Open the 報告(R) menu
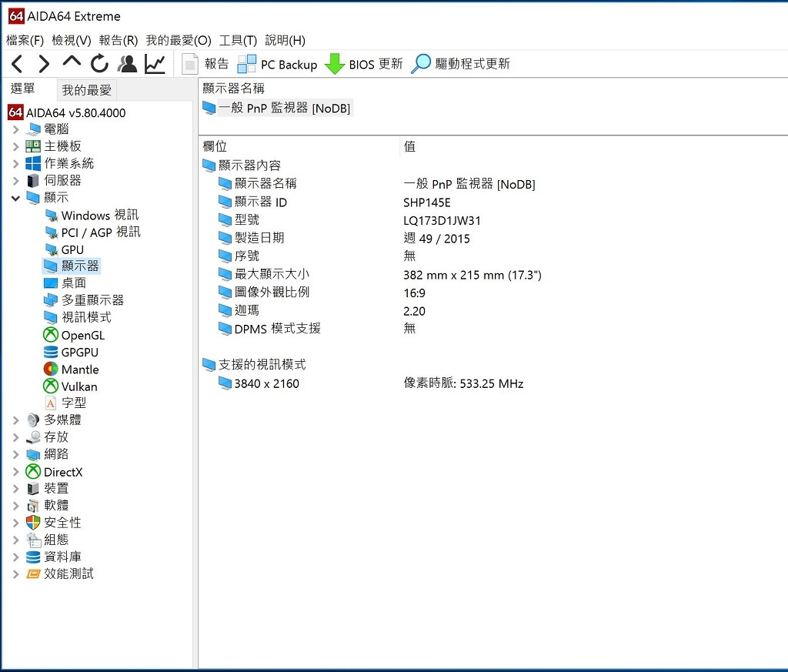The width and height of the screenshot is (788, 672). pyautogui.click(x=118, y=40)
